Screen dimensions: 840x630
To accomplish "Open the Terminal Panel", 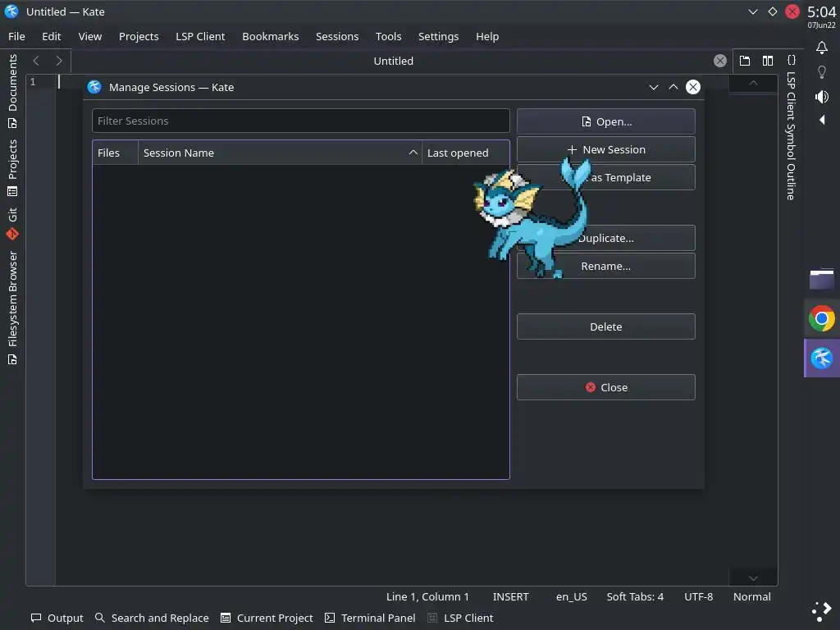I will pos(370,618).
